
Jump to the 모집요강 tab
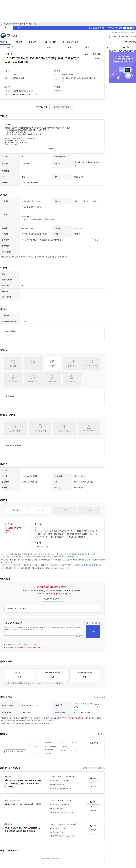[x=10, y=47]
